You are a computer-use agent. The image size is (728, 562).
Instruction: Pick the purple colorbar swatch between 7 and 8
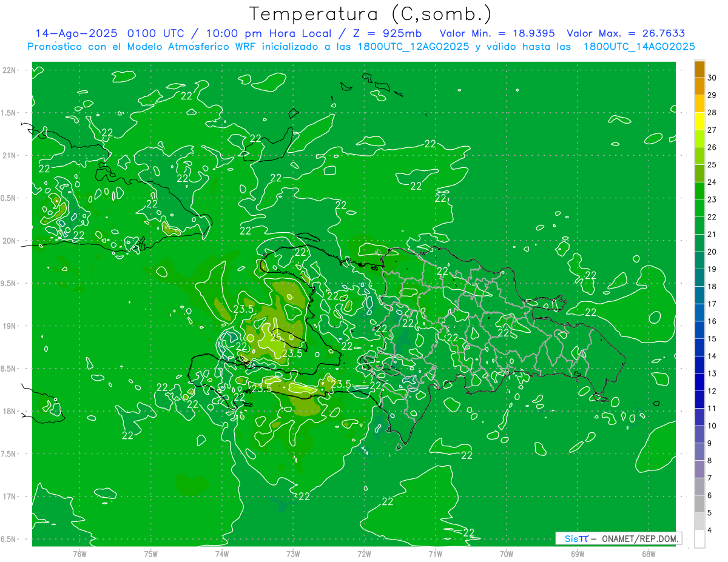point(699,469)
